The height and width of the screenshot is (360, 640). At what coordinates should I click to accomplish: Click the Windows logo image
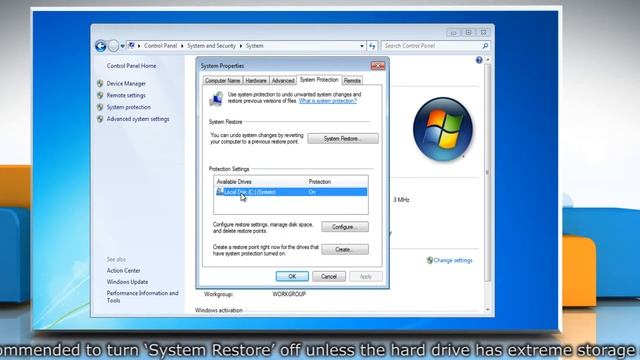point(443,129)
